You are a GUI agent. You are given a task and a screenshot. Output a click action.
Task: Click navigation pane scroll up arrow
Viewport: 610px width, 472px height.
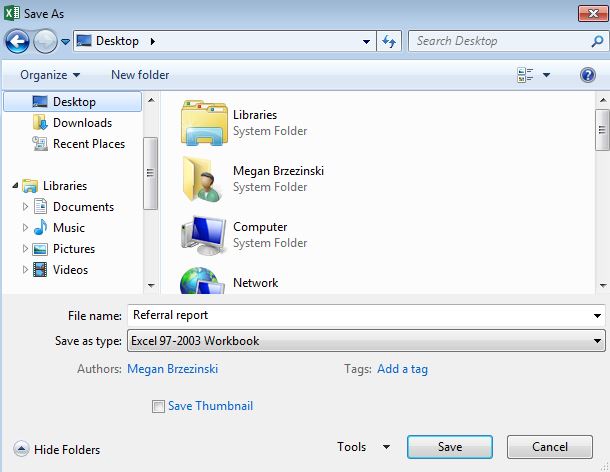151,100
